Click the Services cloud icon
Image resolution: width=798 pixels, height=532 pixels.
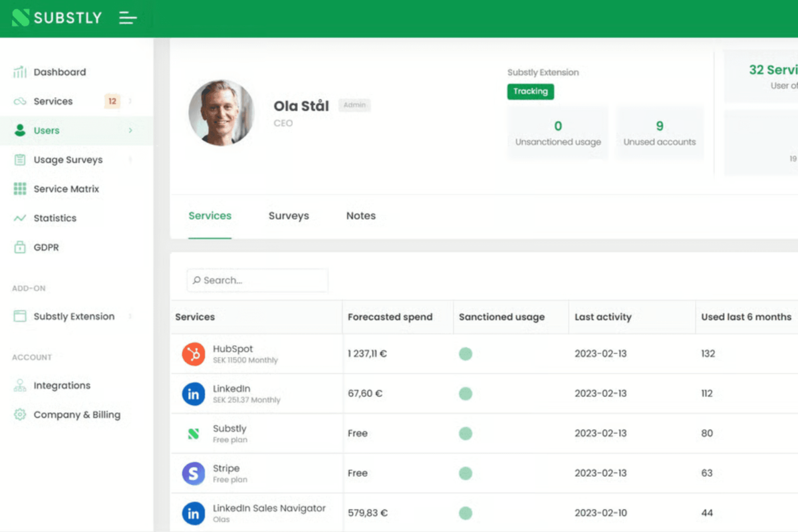point(20,101)
